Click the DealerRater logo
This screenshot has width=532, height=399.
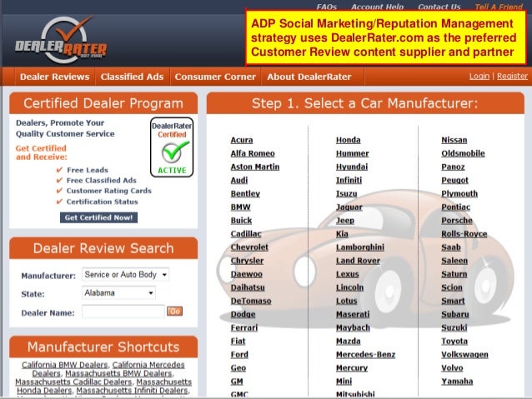61,40
